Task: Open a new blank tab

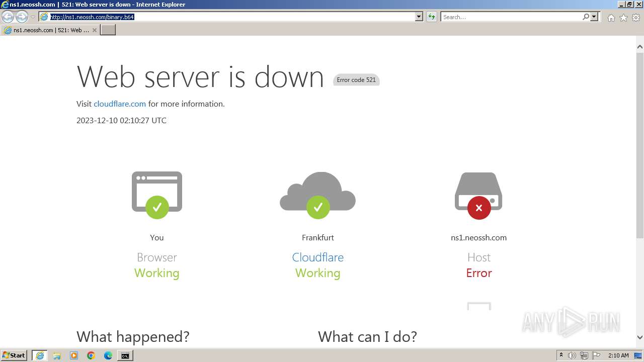Action: [108, 30]
